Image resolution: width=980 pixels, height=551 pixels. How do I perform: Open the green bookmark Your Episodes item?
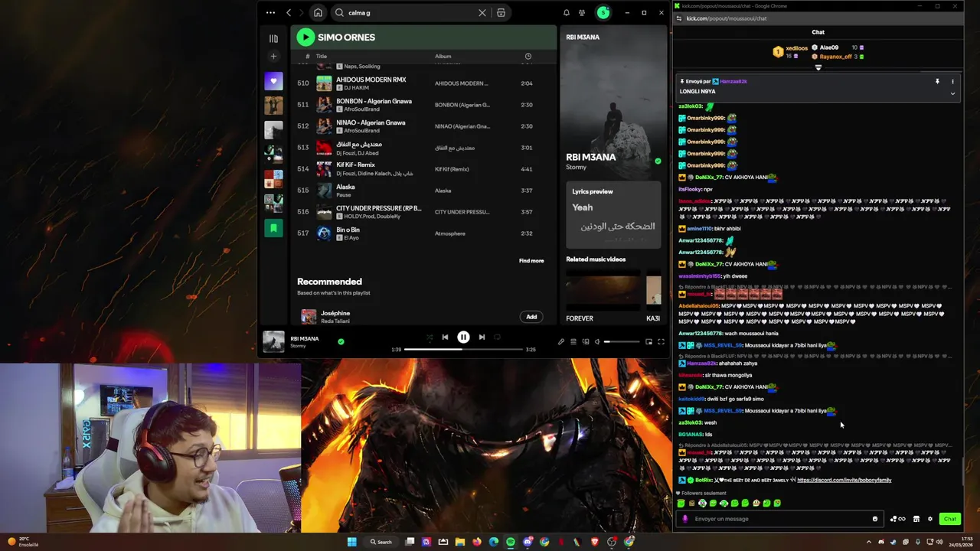pyautogui.click(x=273, y=228)
